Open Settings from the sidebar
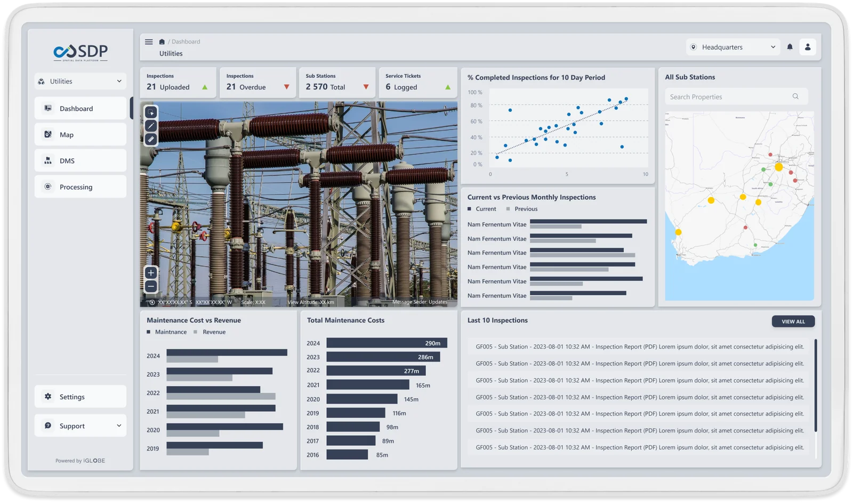The image size is (853, 504). 72,396
